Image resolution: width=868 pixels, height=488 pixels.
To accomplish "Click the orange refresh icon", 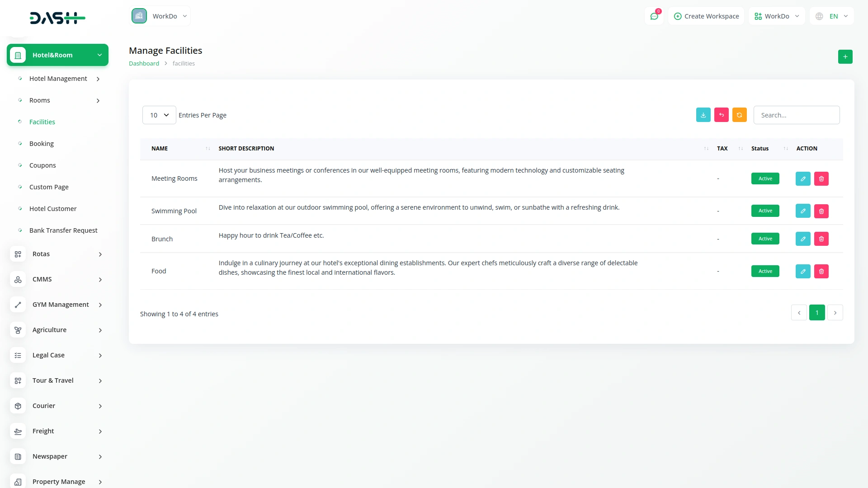I will tap(739, 115).
